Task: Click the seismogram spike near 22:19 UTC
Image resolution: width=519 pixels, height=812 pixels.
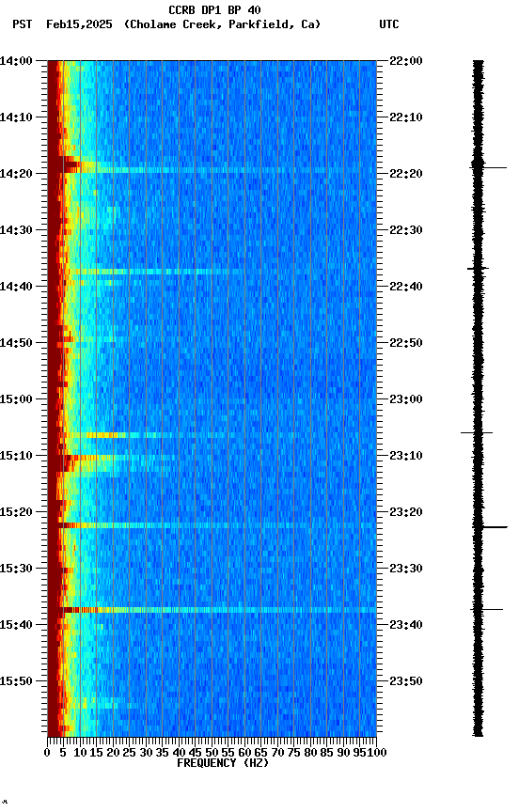Action: (x=488, y=168)
